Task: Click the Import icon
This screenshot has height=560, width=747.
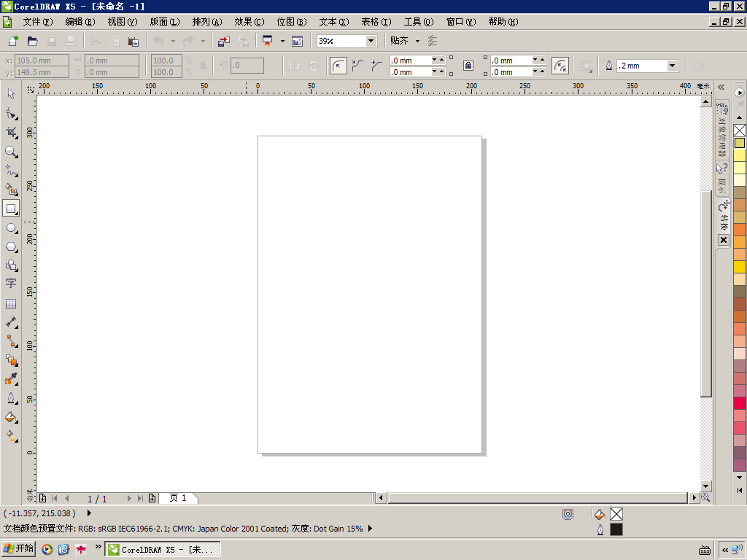Action: (x=224, y=41)
